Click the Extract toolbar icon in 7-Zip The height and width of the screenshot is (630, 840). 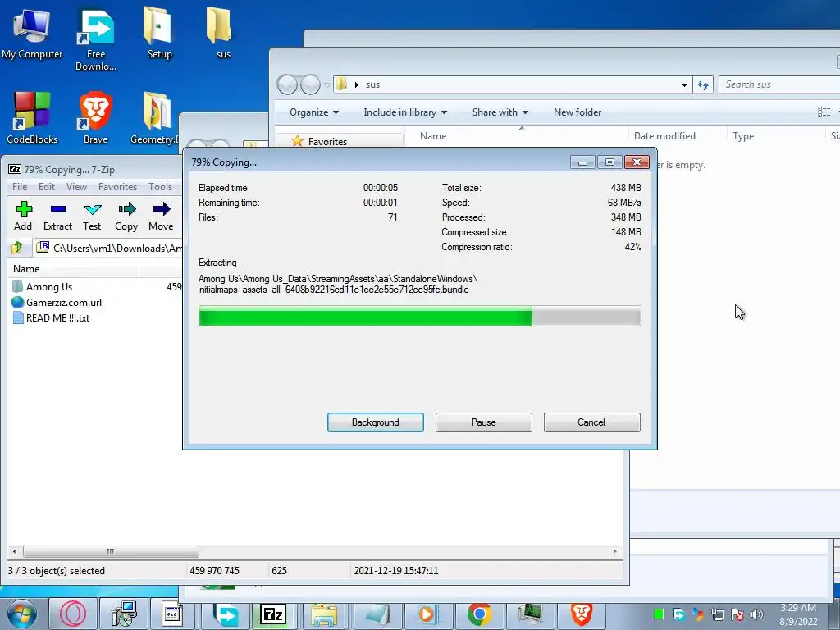[57, 216]
